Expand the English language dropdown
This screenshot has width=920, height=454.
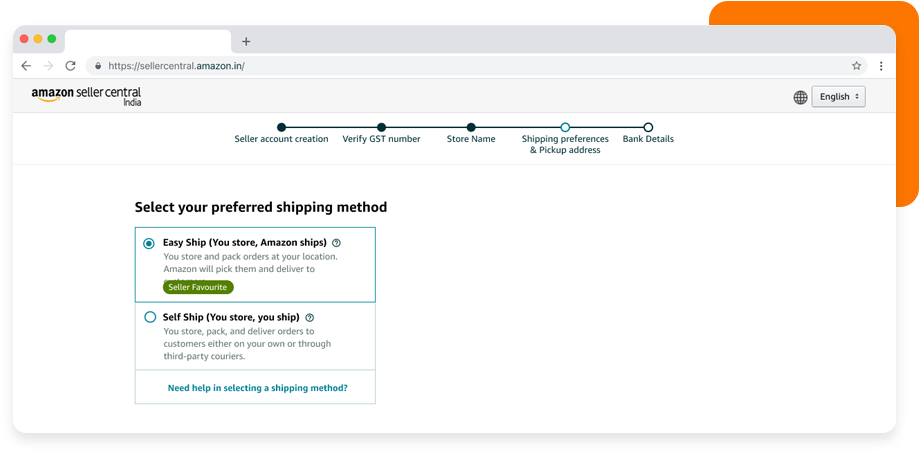click(838, 97)
